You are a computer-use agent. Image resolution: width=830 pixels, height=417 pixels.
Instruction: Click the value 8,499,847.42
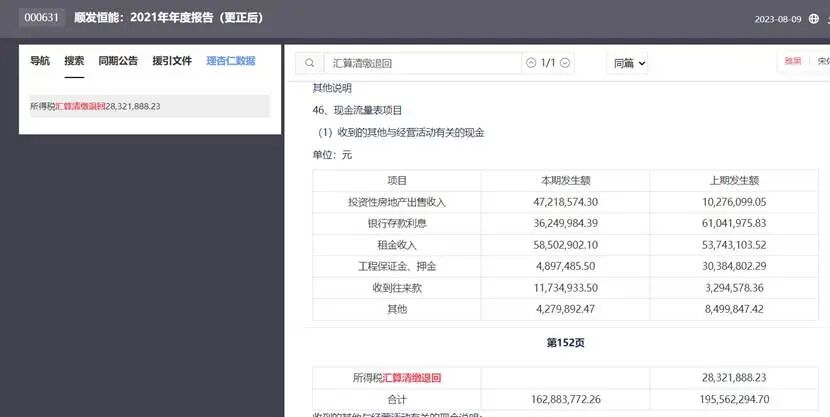[734, 309]
